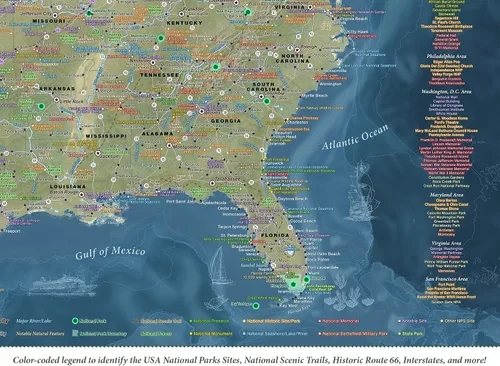500x366 pixels.
Task: Click the green park marker in Missouri
Action: coord(89,13)
